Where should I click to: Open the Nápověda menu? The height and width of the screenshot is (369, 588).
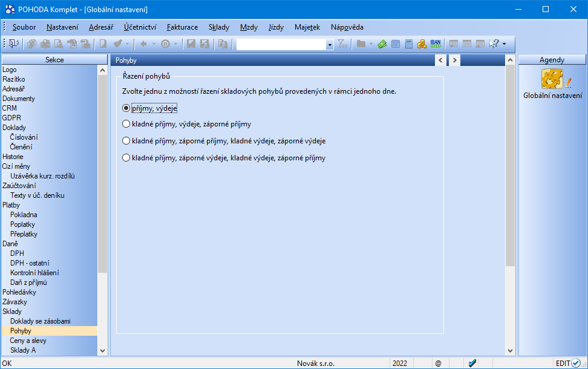tap(347, 27)
